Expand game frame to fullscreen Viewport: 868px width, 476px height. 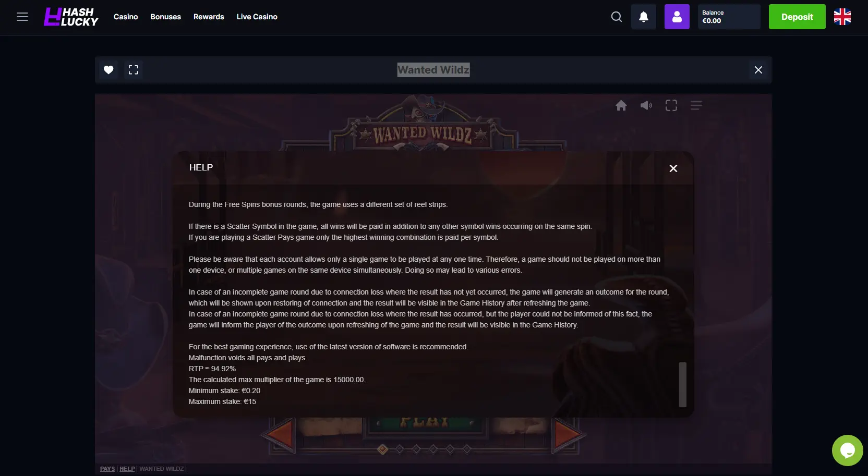pyautogui.click(x=134, y=70)
